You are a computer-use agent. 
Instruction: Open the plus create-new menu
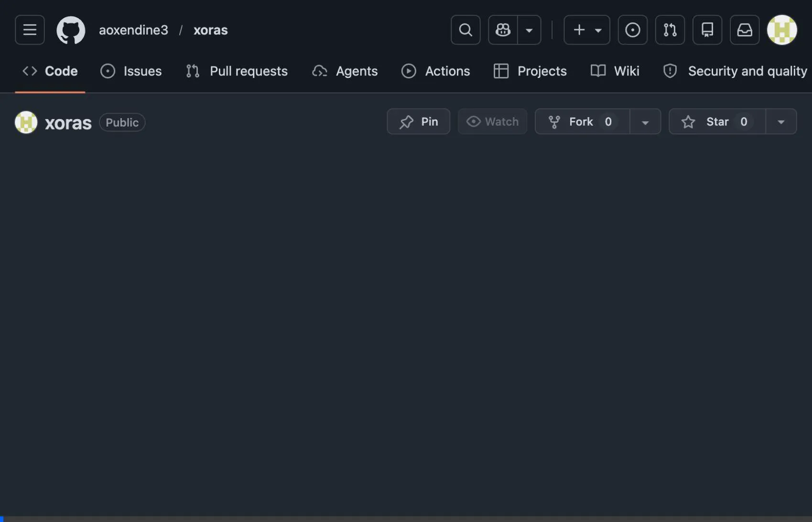coord(587,30)
